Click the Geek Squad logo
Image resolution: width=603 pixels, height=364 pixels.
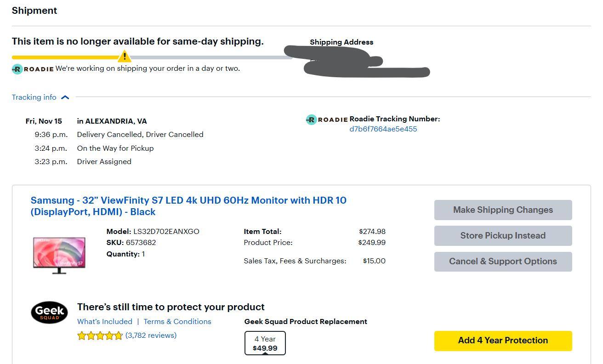[49, 313]
